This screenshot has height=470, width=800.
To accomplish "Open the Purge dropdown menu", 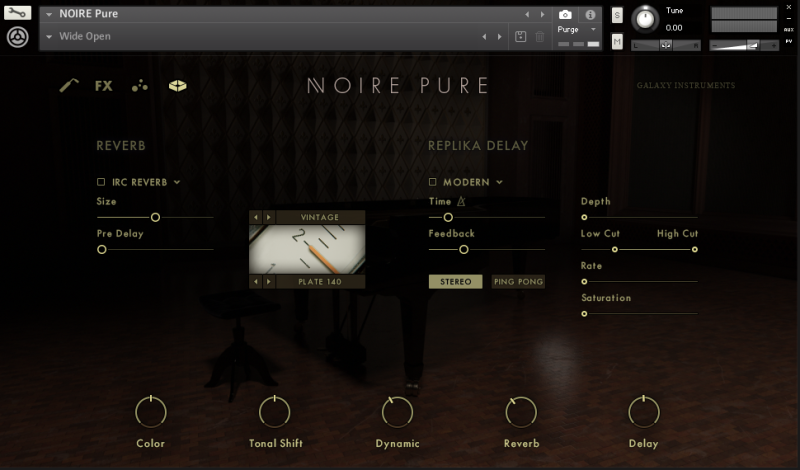I will click(577, 30).
